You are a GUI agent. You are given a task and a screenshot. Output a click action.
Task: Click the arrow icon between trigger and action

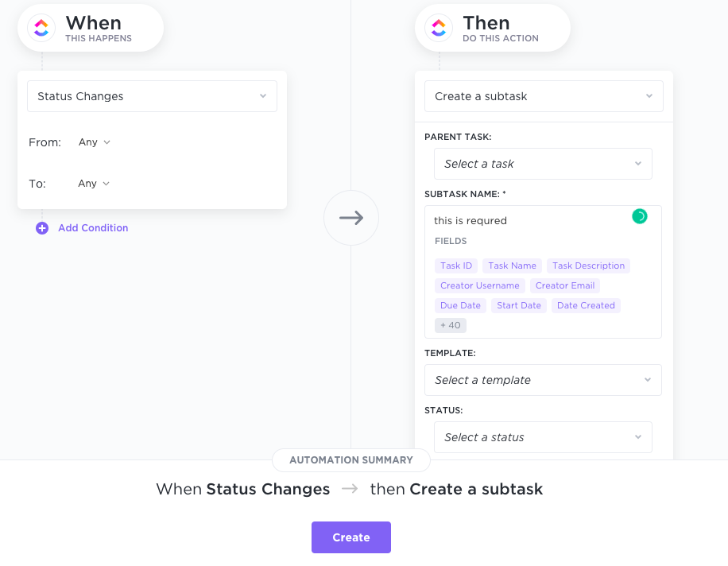click(351, 217)
